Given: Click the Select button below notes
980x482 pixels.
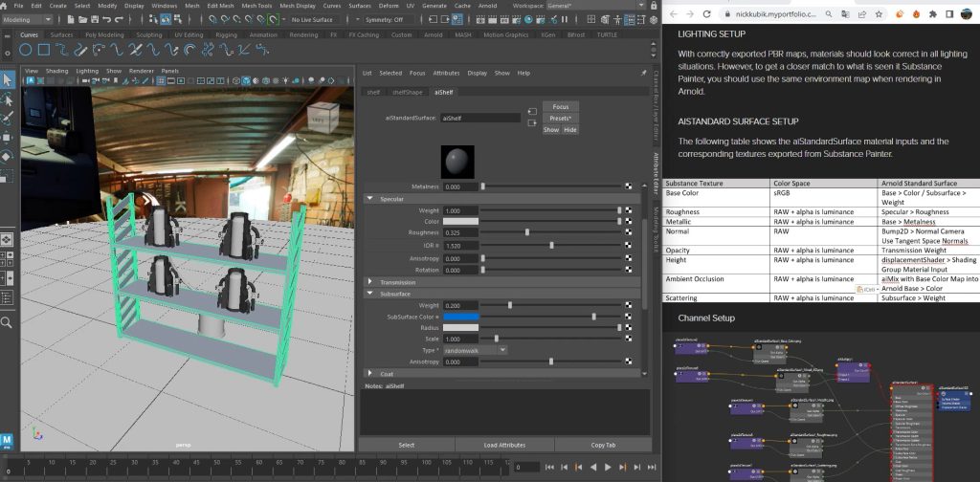Looking at the screenshot, I should tap(406, 445).
